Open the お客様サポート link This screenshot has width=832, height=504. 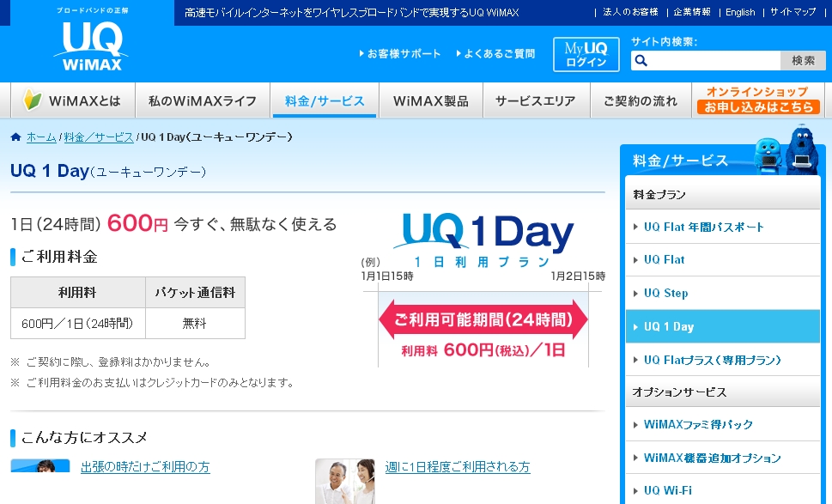pyautogui.click(x=400, y=53)
